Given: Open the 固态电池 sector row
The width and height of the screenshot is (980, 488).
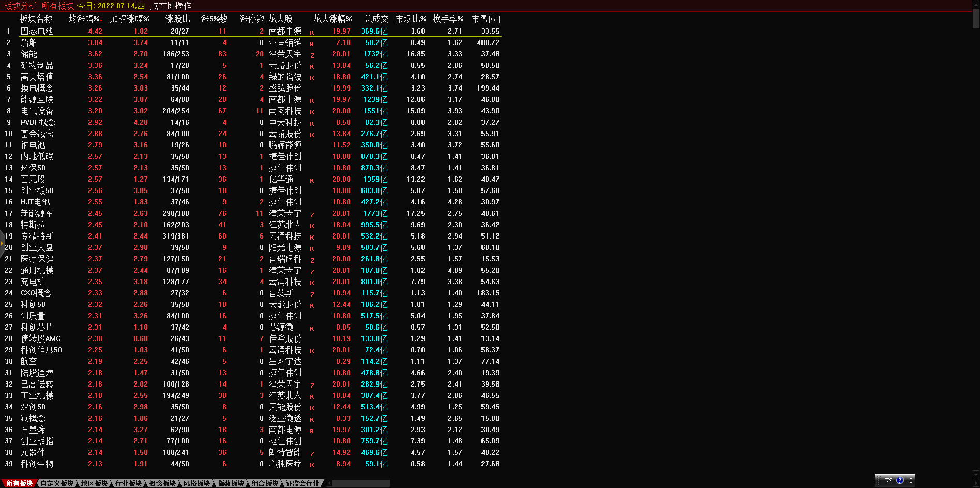Looking at the screenshot, I should pos(37,31).
